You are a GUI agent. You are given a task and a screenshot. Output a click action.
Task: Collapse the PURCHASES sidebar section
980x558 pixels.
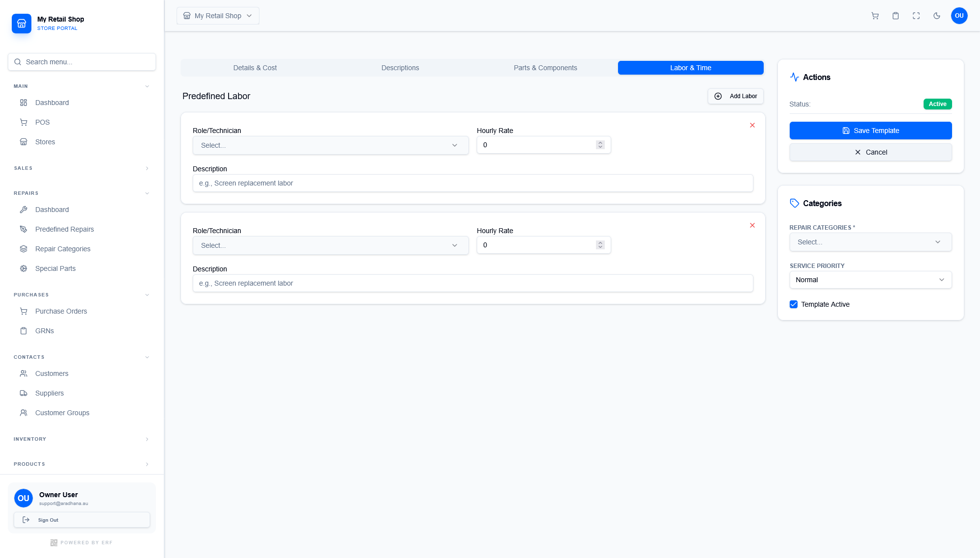pyautogui.click(x=82, y=295)
